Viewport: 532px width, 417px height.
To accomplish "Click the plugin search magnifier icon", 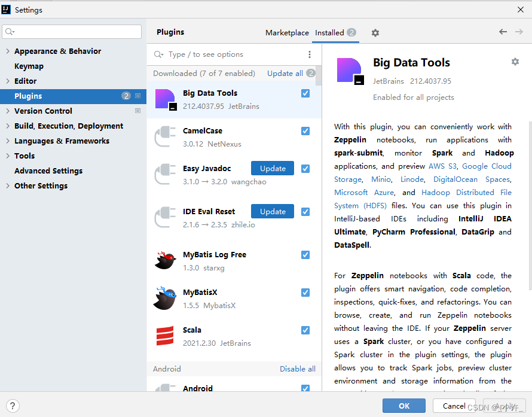I will [x=158, y=54].
